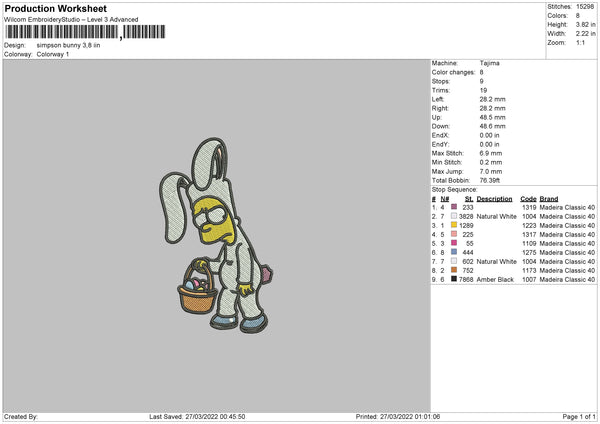This screenshot has height=424, width=600.
Task: Click the 'St.' column header
Action: [469, 199]
